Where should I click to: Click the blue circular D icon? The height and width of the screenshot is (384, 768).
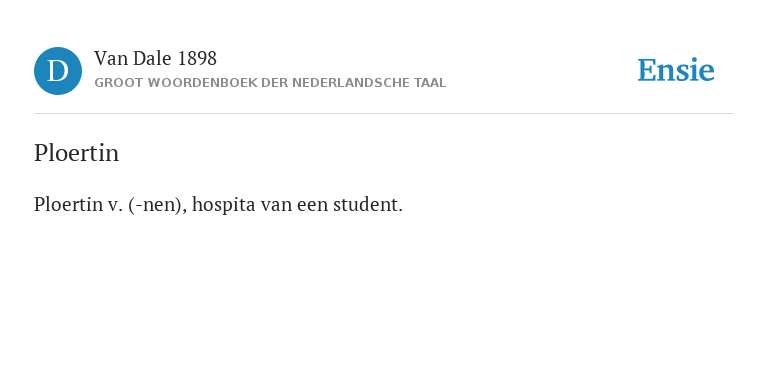(x=58, y=71)
